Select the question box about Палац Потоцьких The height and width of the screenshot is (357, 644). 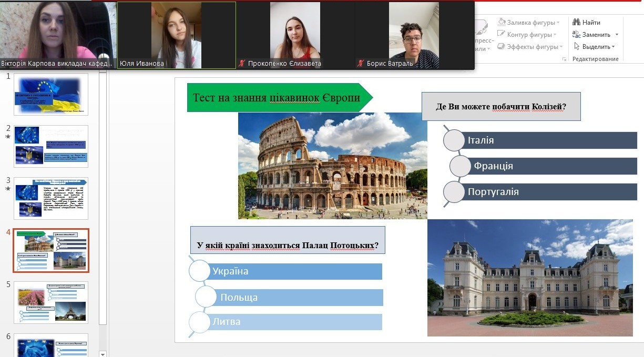pos(288,240)
